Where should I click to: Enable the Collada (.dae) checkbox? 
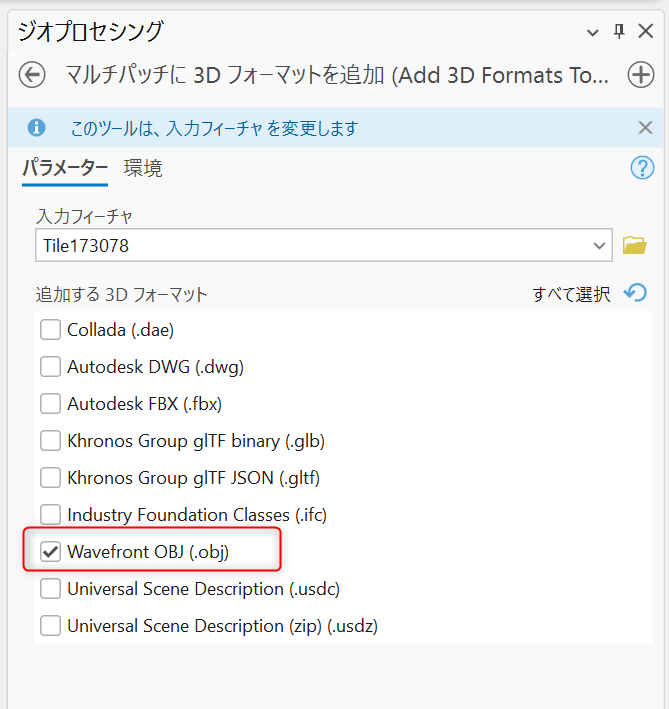(x=50, y=329)
